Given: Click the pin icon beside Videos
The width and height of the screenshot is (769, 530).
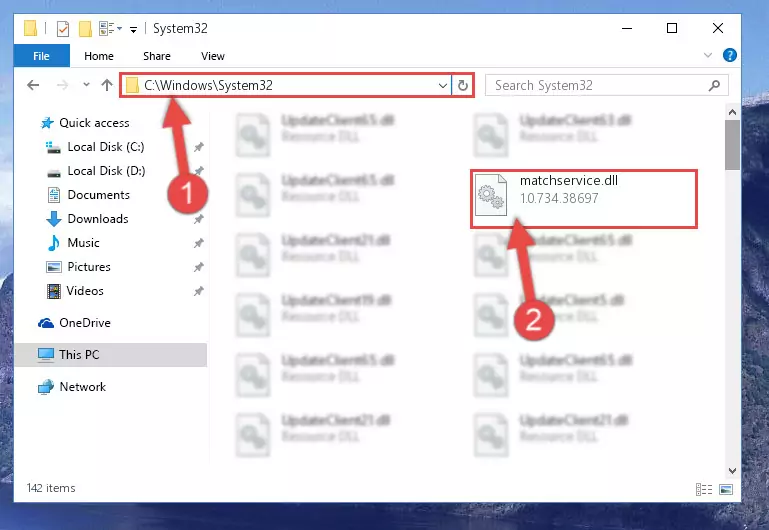Looking at the screenshot, I should click(199, 291).
